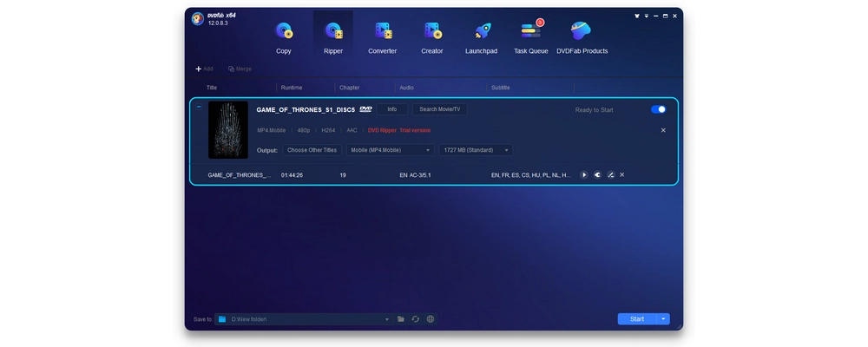Click the Info button

coord(392,109)
